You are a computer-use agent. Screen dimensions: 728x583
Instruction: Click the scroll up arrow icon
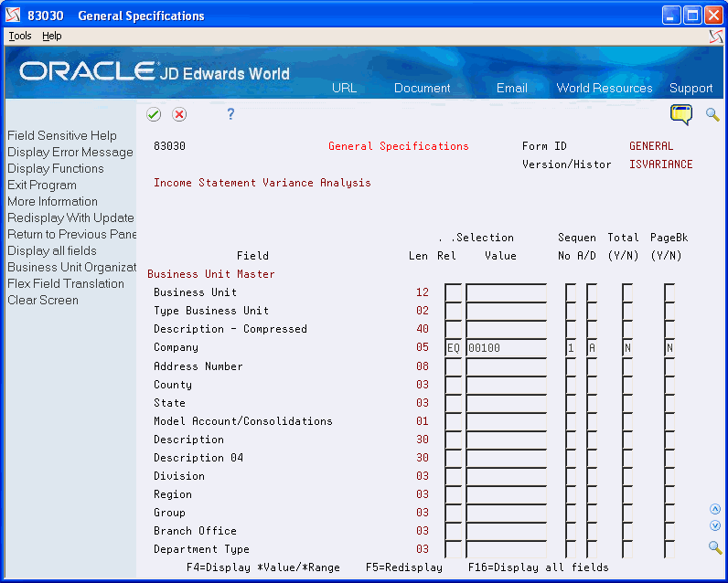coord(715,509)
